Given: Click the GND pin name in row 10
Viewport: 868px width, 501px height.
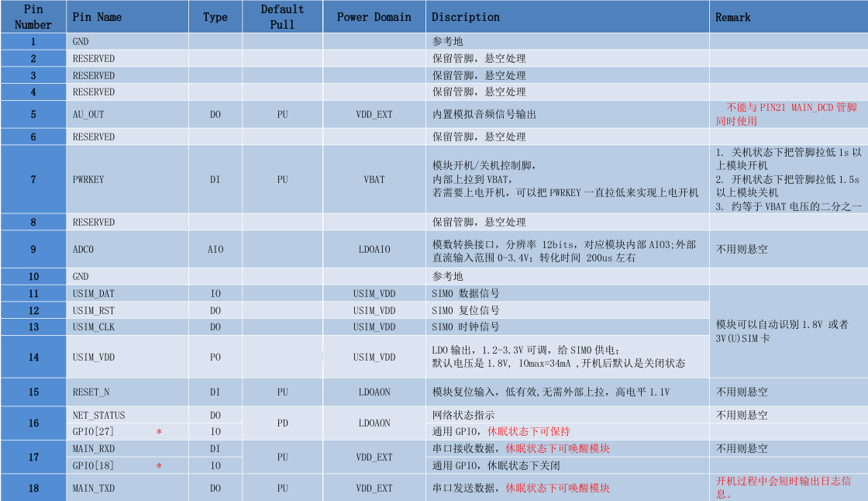Looking at the screenshot, I should pos(81,277).
